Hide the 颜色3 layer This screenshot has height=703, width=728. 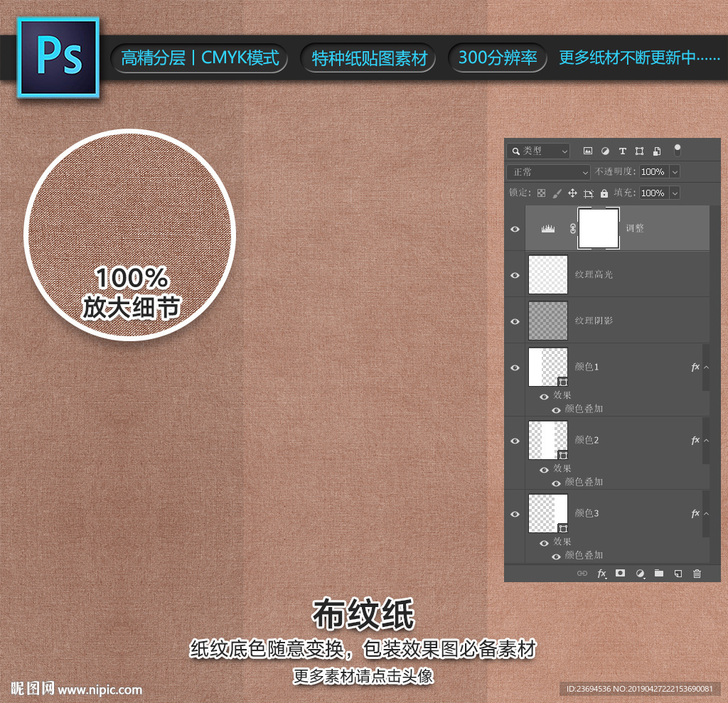515,514
